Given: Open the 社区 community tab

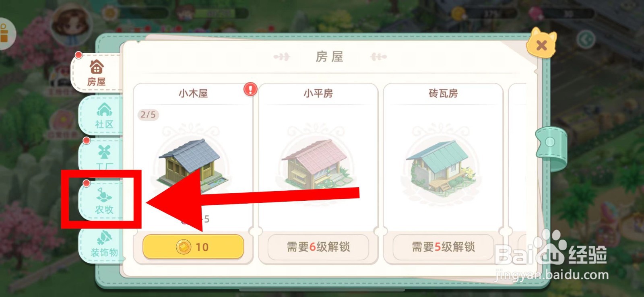Looking at the screenshot, I should coord(103,115).
